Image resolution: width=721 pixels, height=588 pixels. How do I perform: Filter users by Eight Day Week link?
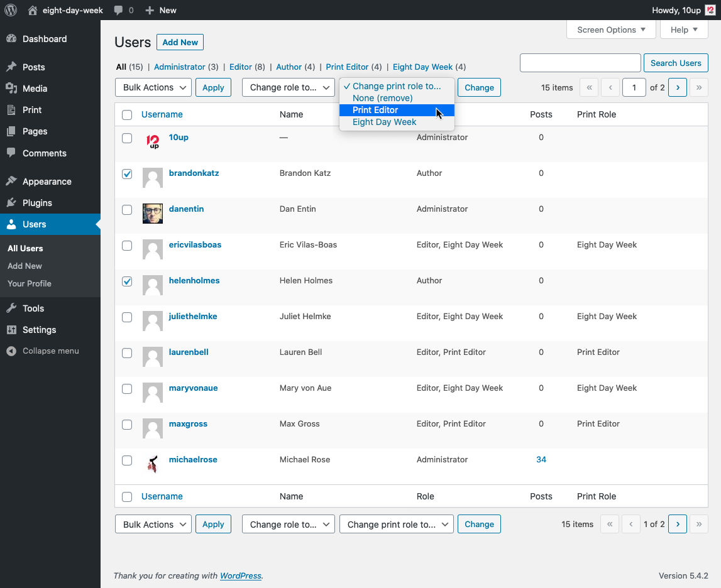click(x=422, y=67)
